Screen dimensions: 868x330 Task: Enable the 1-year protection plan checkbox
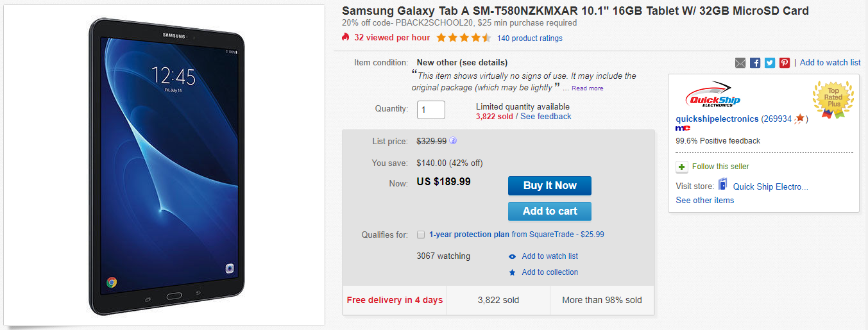click(x=421, y=235)
